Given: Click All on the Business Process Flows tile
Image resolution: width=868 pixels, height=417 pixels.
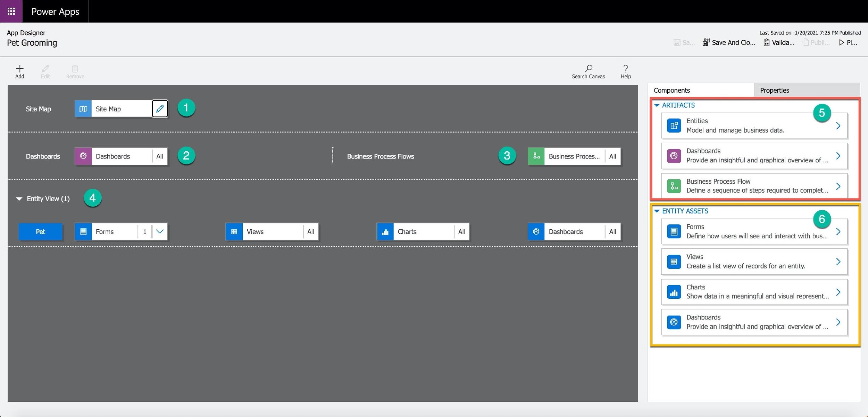Looking at the screenshot, I should 613,156.
